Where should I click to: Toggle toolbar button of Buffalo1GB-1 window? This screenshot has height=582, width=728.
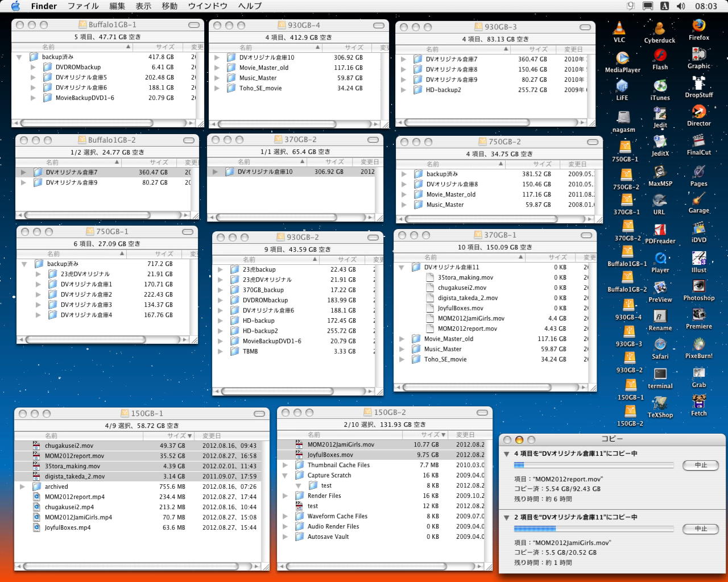pyautogui.click(x=194, y=25)
